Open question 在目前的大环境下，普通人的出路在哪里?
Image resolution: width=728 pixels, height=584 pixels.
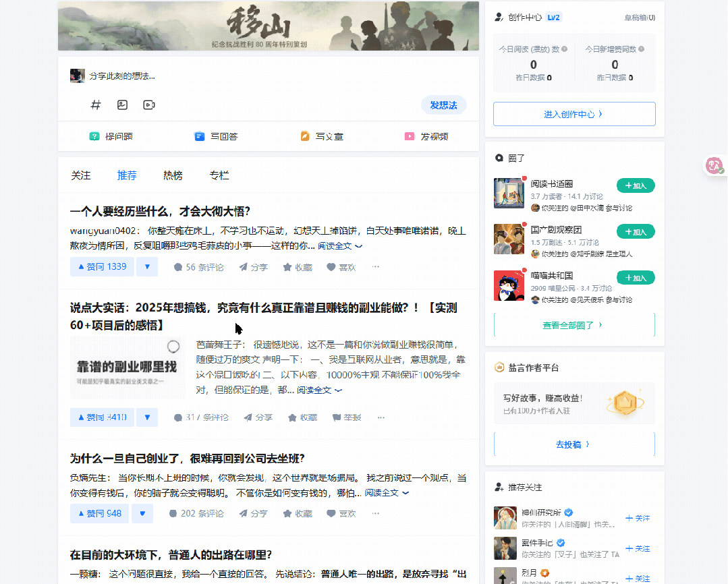coord(171,555)
